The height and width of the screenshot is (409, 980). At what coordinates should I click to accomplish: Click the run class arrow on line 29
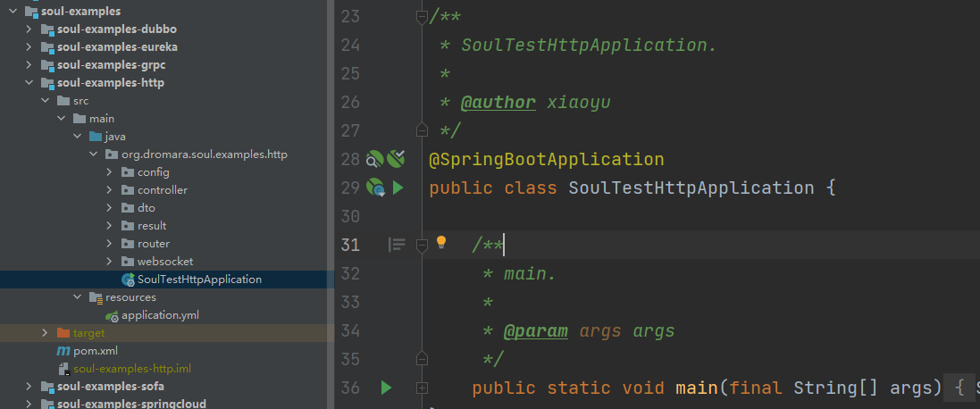[x=398, y=188]
